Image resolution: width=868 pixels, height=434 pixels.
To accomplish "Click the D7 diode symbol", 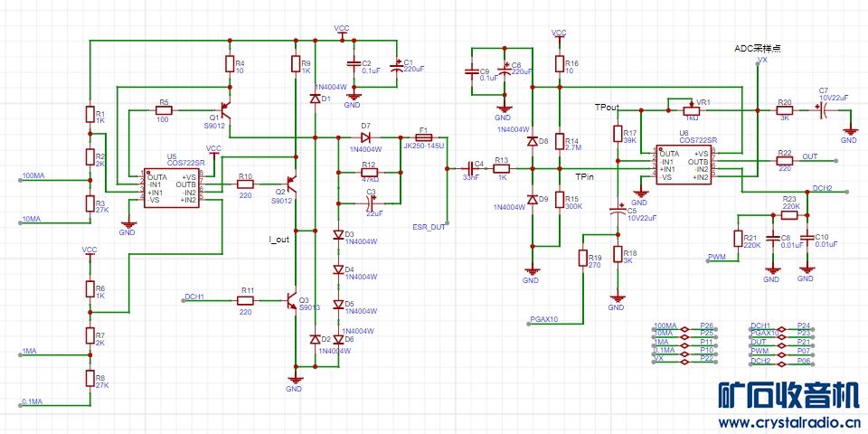I will (364, 137).
